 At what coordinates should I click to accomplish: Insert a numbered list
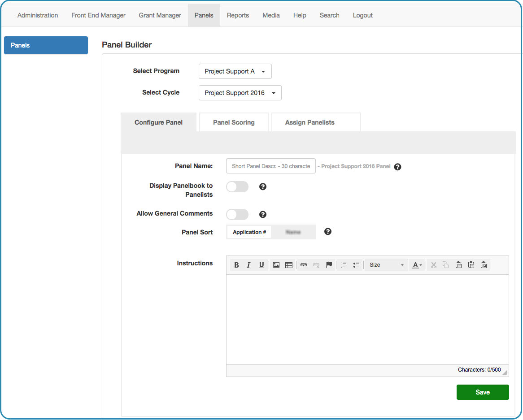[344, 265]
